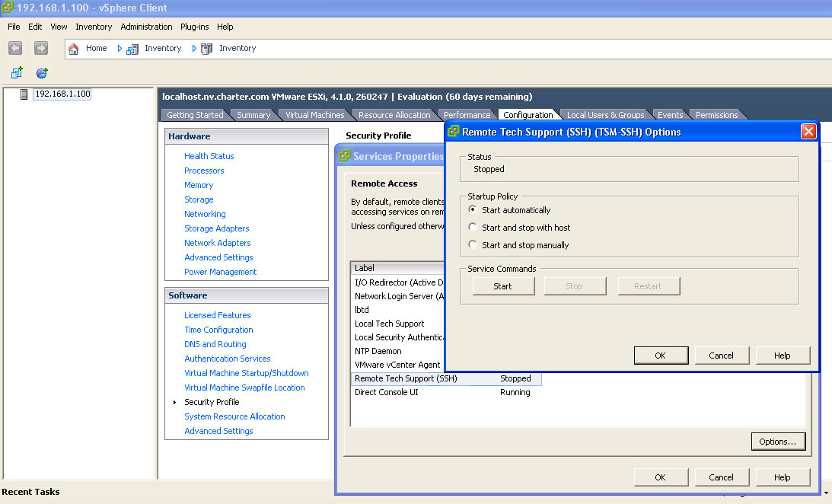Open the Network Adapters link

218,242
